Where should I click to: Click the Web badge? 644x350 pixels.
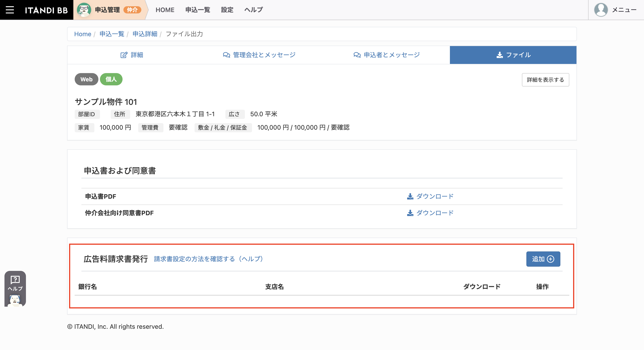coord(87,79)
